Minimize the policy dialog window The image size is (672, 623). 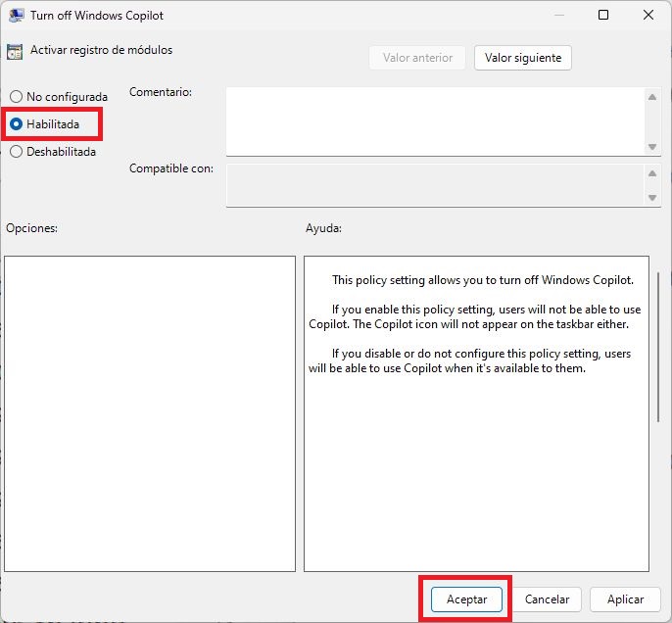tap(558, 15)
